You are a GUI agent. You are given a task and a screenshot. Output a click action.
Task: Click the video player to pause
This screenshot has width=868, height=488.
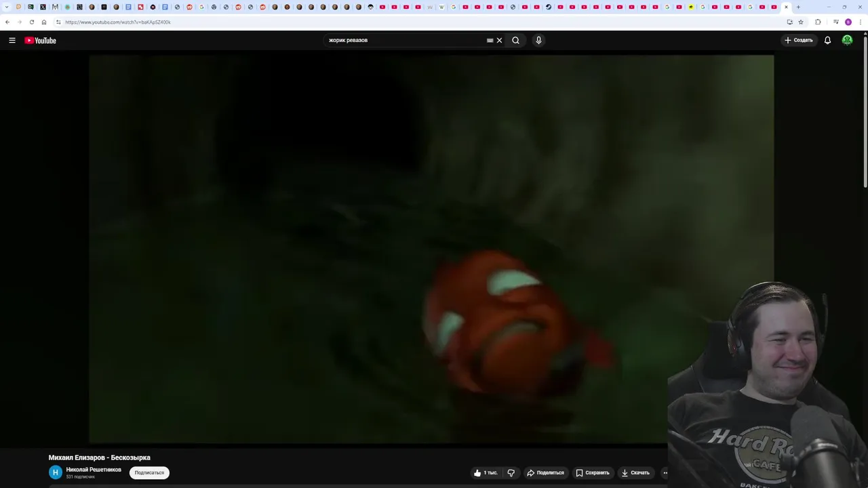431,249
